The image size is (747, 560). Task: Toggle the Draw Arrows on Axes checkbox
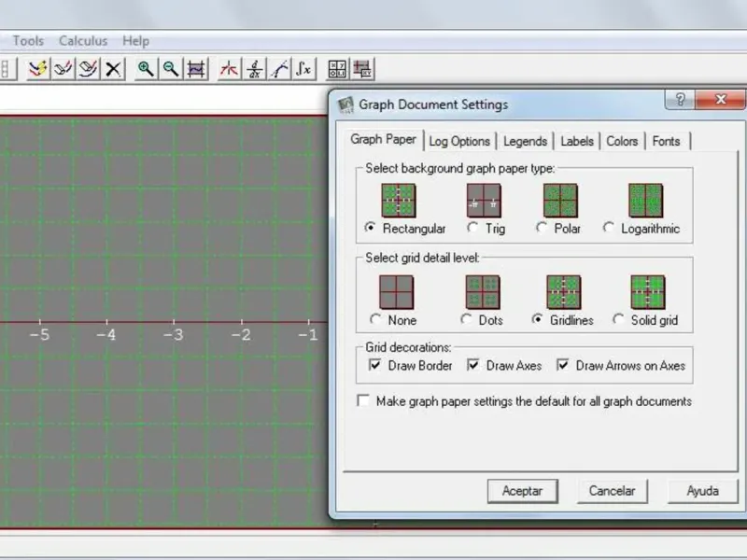[x=563, y=365]
